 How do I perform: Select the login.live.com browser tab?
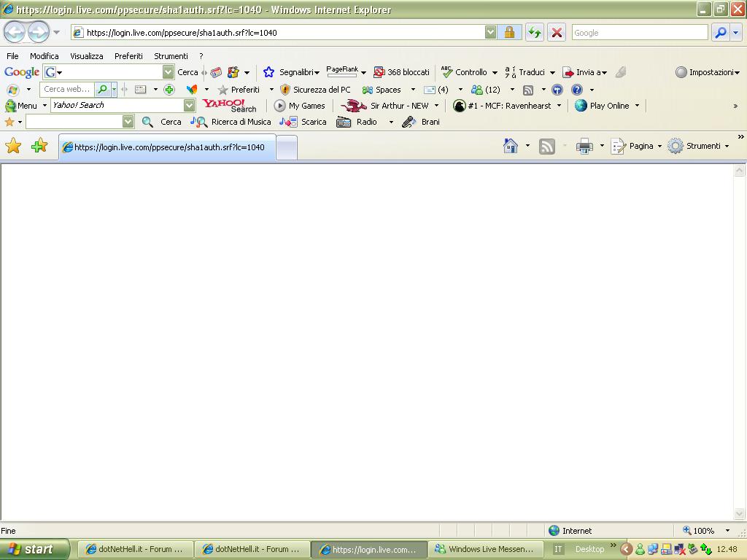coord(167,147)
